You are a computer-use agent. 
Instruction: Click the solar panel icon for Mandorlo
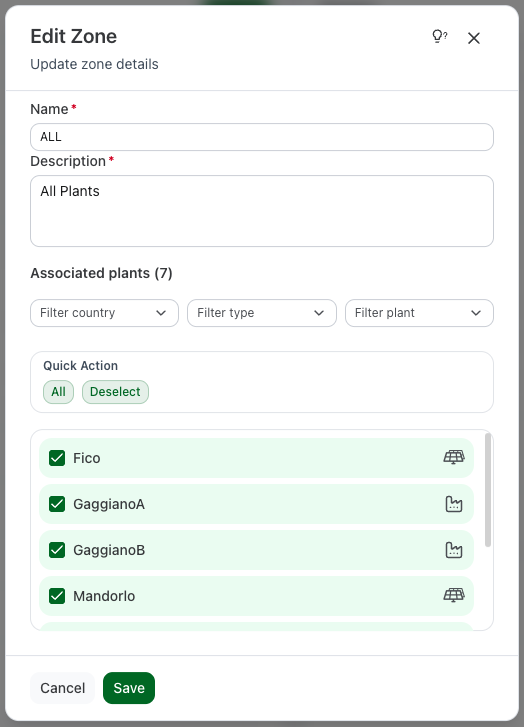tap(454, 595)
